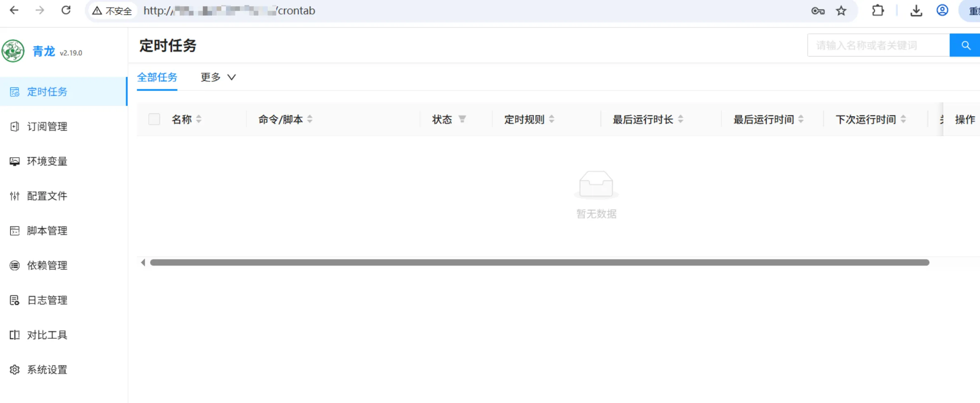
Task: Open the 状态 column filter icon
Action: point(462,119)
